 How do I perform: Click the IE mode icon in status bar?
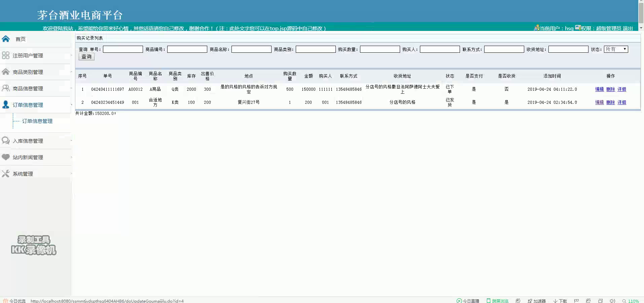coord(588,301)
